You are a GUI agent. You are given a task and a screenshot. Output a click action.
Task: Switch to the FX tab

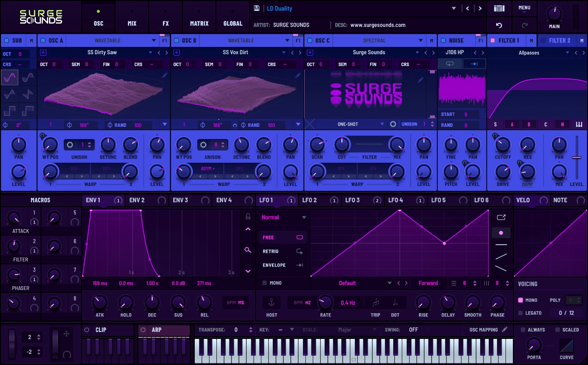coord(165,16)
